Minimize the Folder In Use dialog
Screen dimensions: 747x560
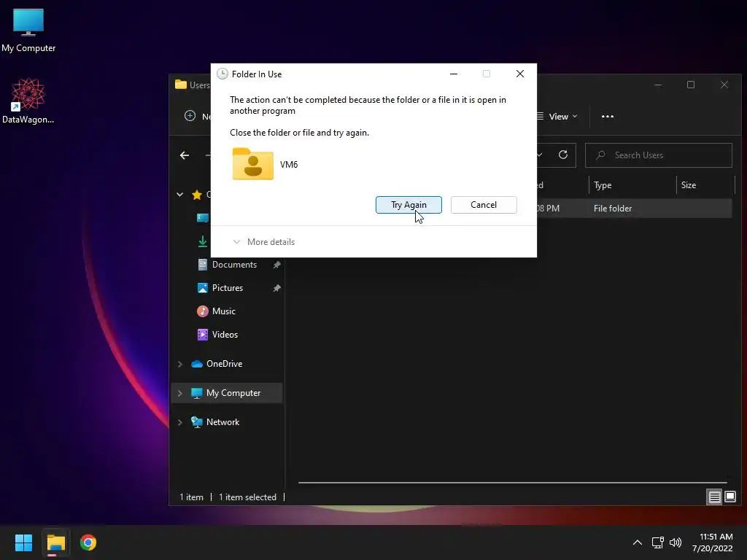454,74
